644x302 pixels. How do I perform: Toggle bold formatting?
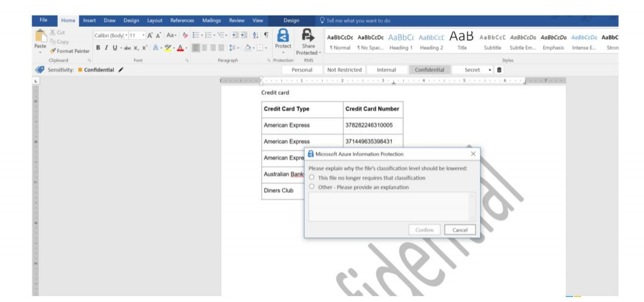coord(98,48)
